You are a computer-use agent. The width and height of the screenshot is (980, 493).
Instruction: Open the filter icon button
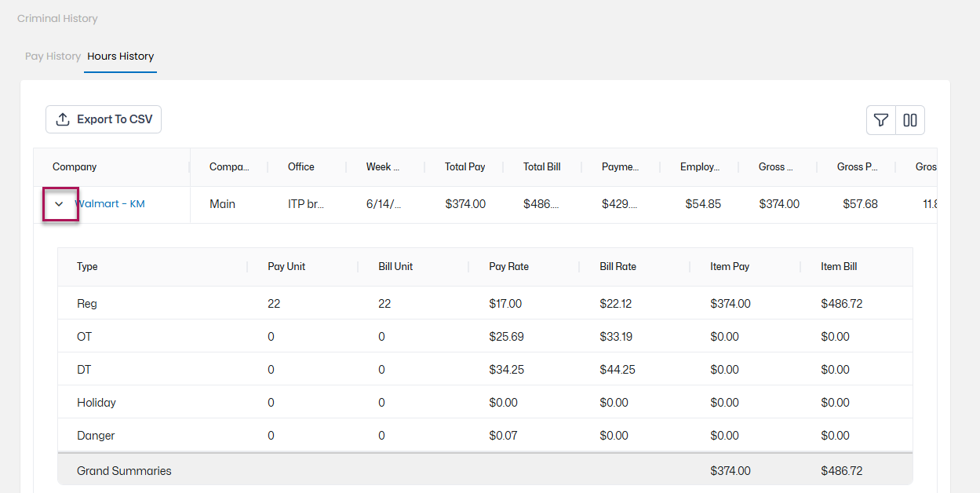881,120
